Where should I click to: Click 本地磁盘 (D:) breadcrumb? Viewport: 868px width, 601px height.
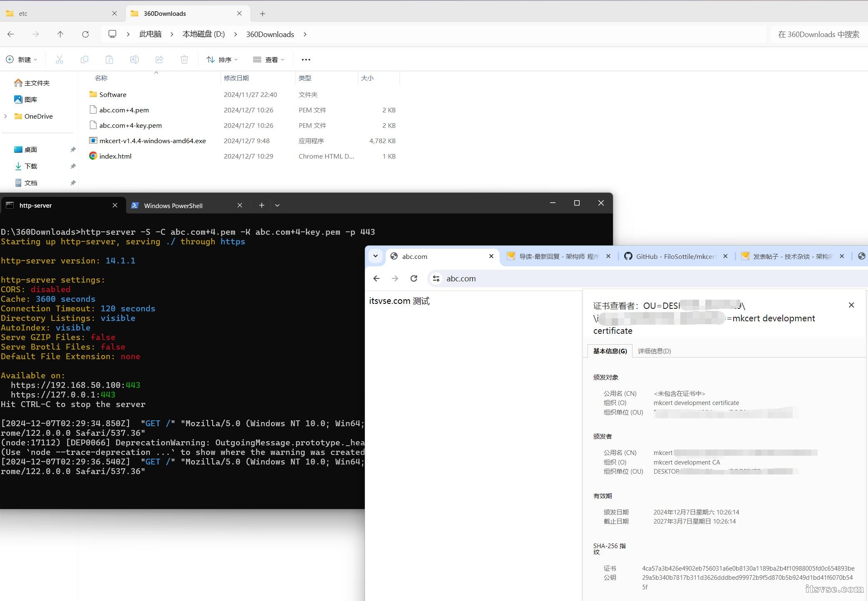(203, 34)
